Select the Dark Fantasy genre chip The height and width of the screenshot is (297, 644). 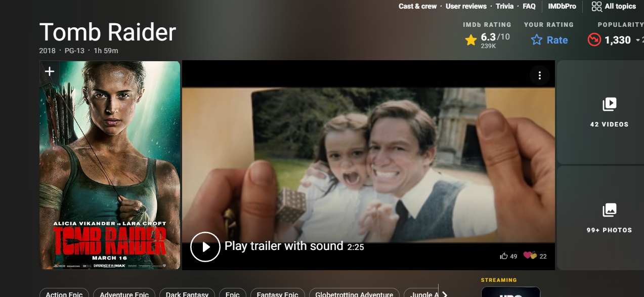click(187, 293)
